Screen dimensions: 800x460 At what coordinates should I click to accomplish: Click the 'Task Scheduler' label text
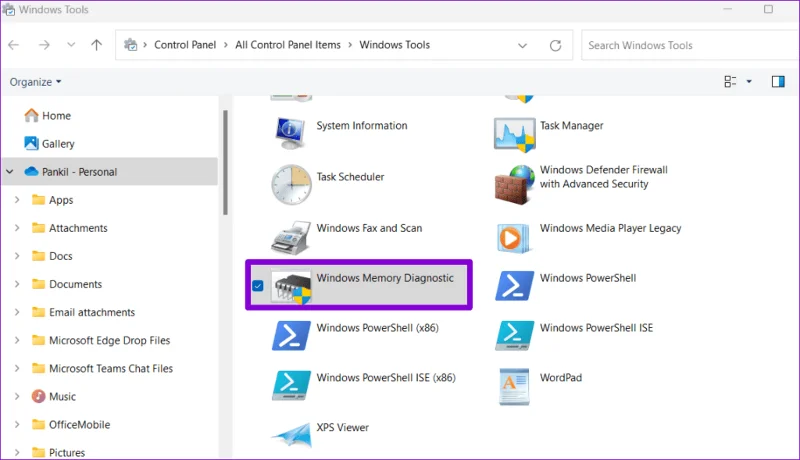tap(350, 176)
